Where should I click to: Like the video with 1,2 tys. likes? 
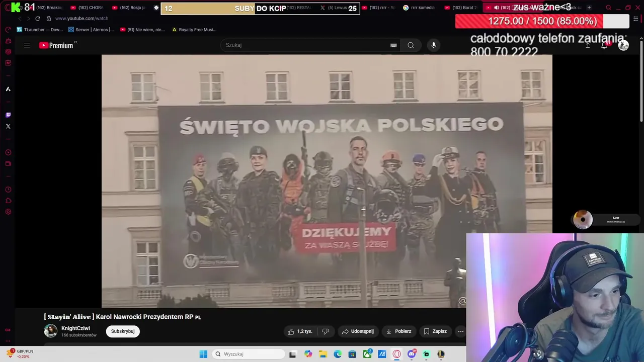pyautogui.click(x=300, y=331)
